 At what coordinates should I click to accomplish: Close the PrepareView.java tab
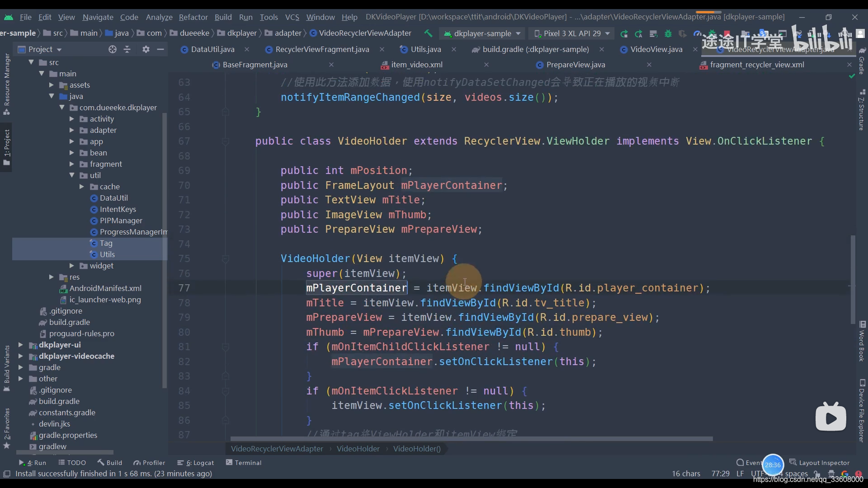(x=649, y=65)
